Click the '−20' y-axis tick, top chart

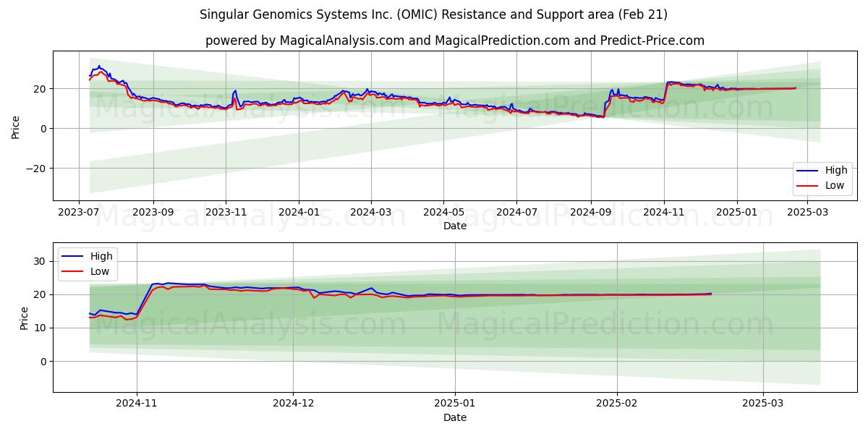[x=35, y=169]
